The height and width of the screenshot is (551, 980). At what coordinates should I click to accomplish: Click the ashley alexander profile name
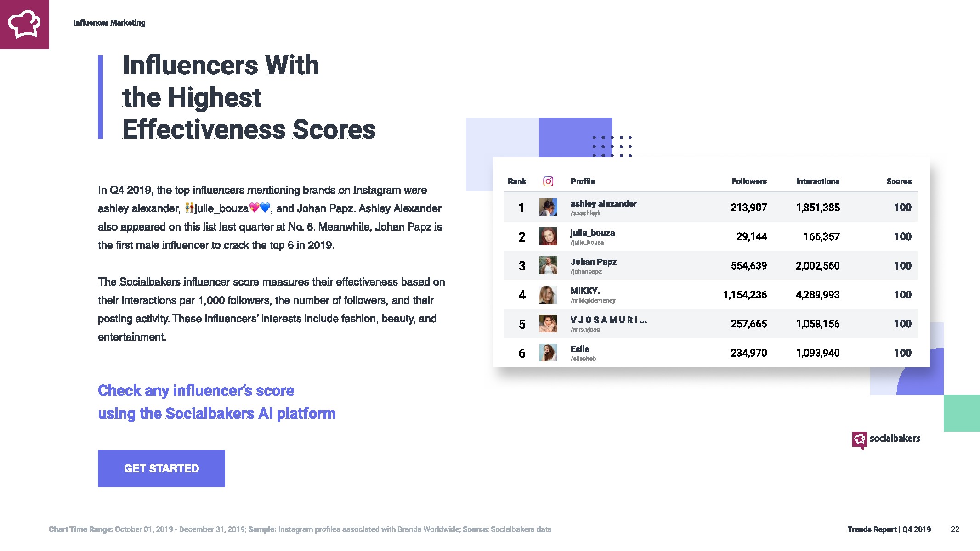pos(603,203)
